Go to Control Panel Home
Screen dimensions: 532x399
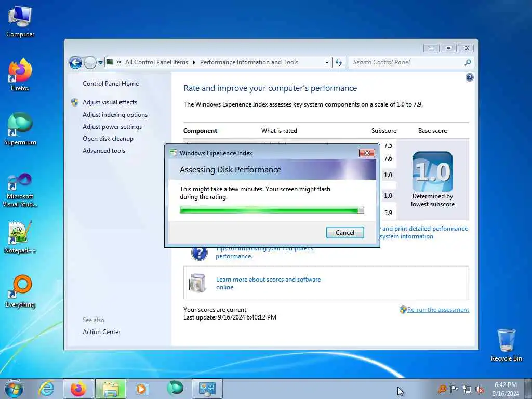click(x=111, y=84)
